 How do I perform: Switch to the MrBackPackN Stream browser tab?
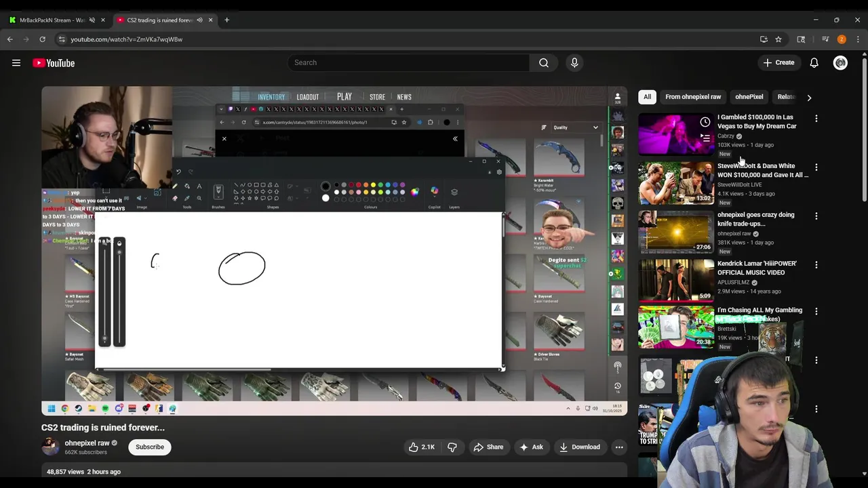coord(52,20)
